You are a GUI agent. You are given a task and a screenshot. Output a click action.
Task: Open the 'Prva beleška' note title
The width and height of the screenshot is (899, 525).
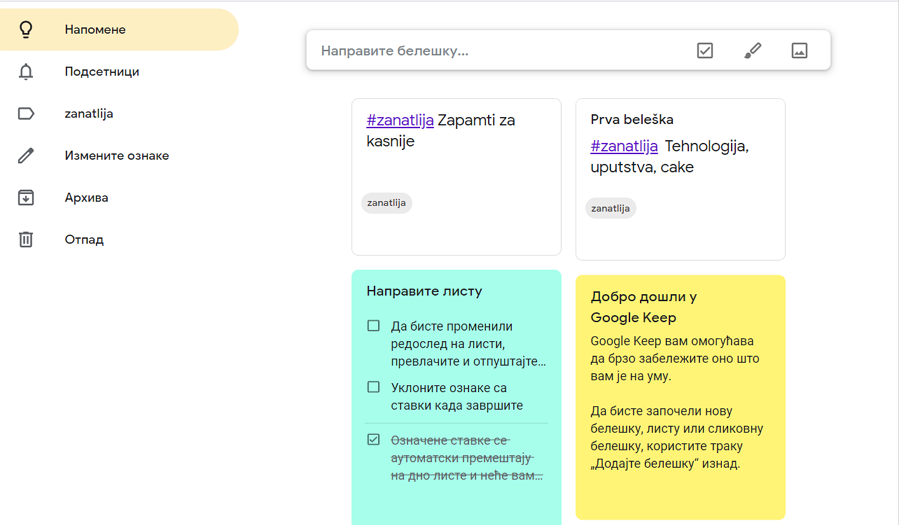[632, 119]
